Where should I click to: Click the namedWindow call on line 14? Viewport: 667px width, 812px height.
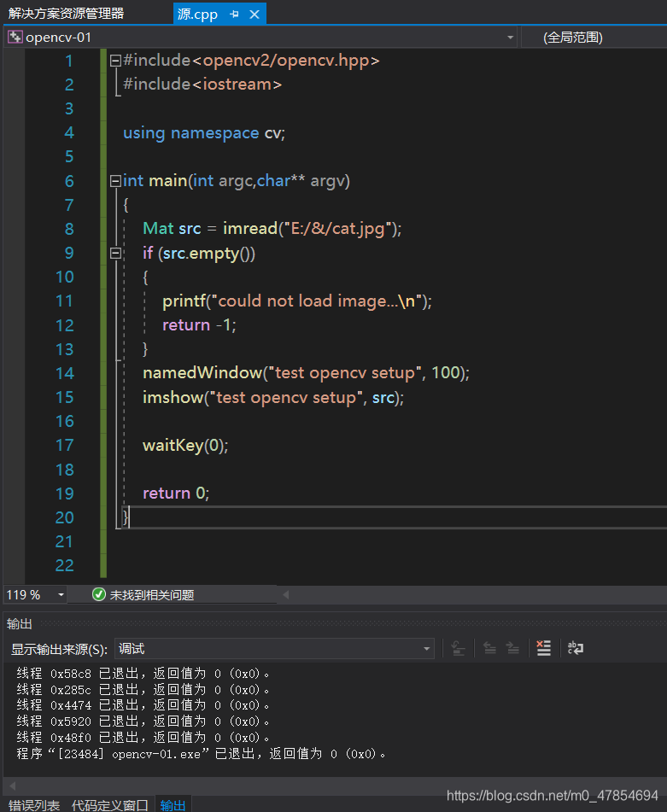pos(306,373)
